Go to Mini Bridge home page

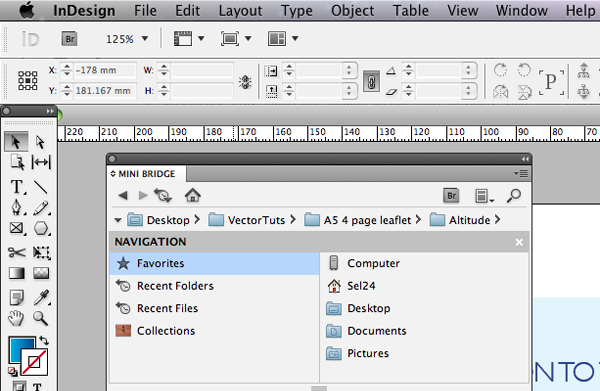[192, 195]
